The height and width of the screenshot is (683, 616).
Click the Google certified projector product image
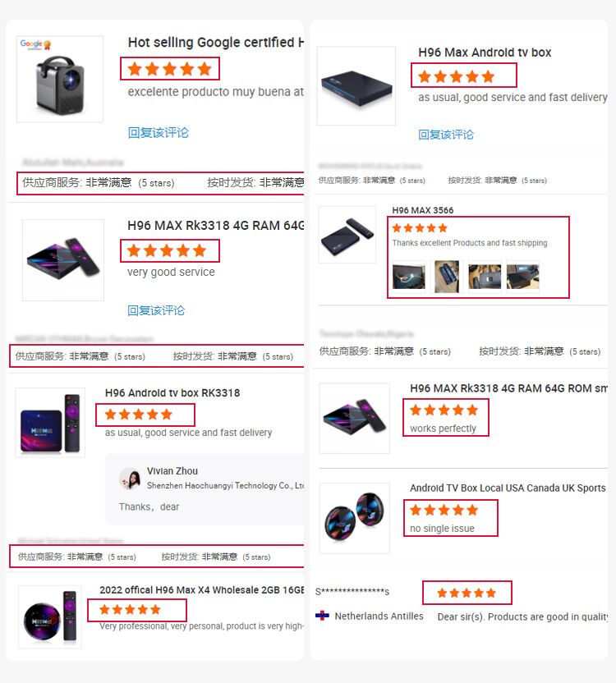[x=60, y=80]
